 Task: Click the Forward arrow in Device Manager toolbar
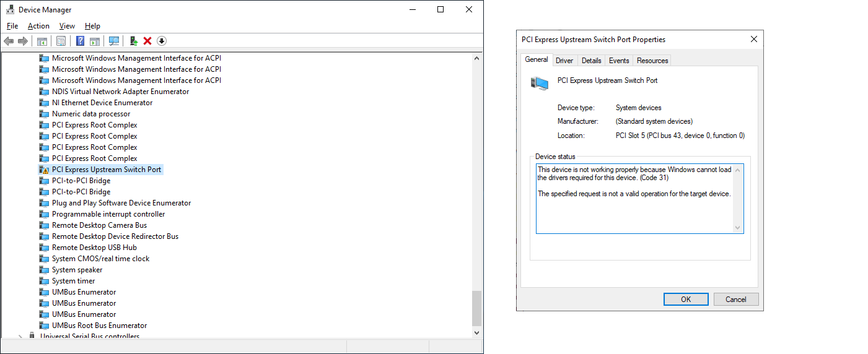(x=23, y=41)
